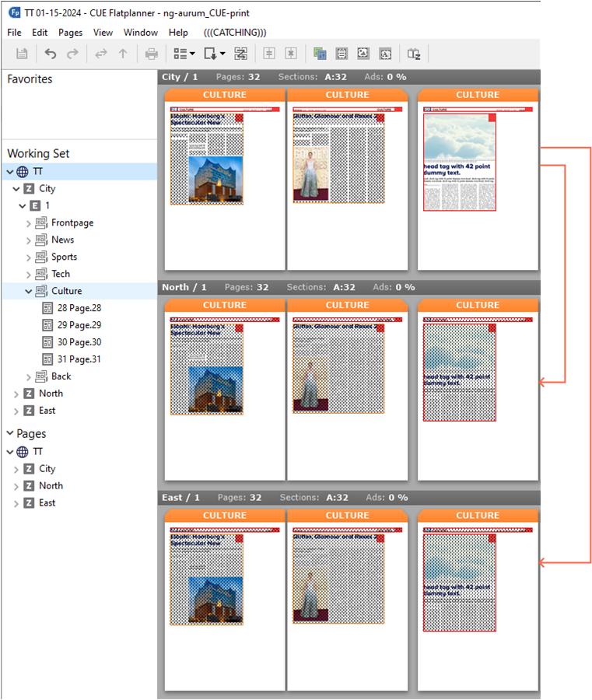Screen dimensions: 592x700
Task: Click the page icon next to 28 Page.28
Action: click(48, 308)
